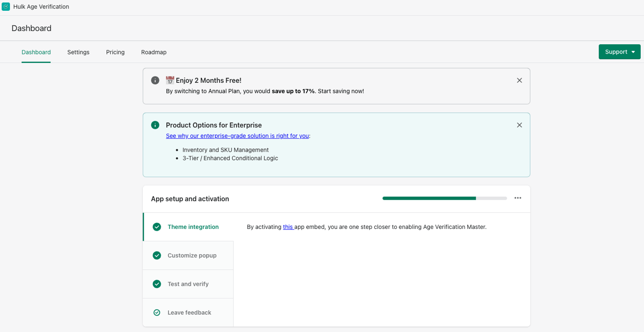Click the 'save up to 17%' text
This screenshot has height=332, width=644.
pos(293,91)
